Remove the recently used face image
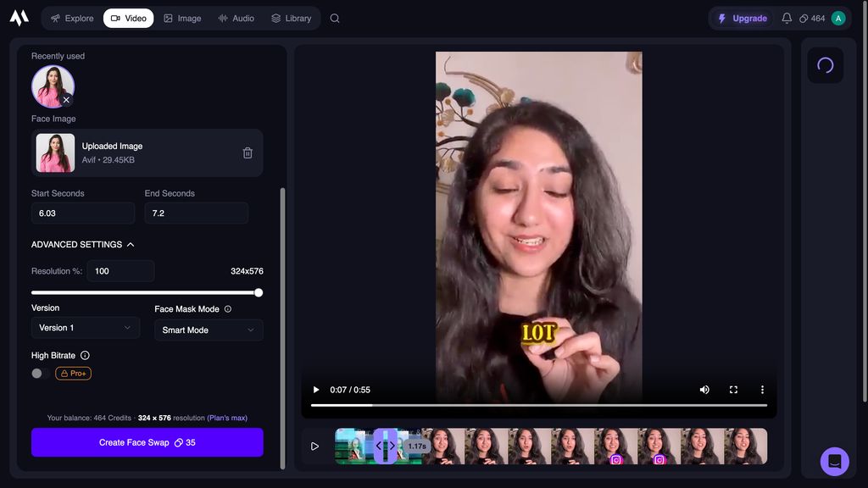 tap(66, 99)
